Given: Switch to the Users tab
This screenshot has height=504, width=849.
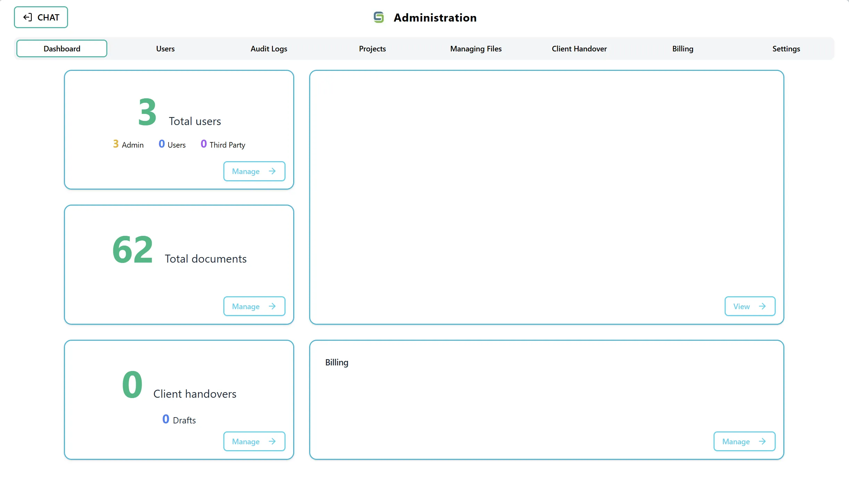Looking at the screenshot, I should (165, 49).
